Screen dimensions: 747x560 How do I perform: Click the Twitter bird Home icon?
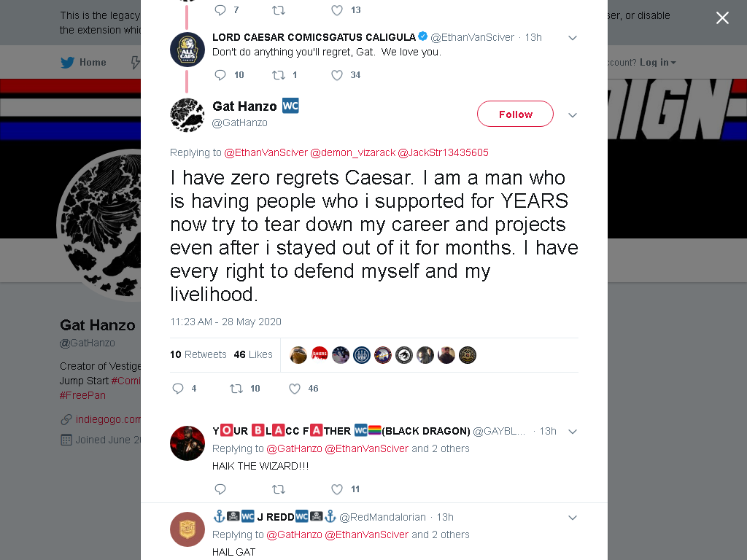pos(68,63)
